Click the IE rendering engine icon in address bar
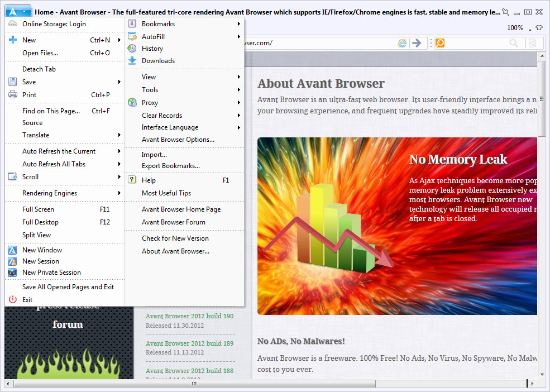 tap(402, 43)
